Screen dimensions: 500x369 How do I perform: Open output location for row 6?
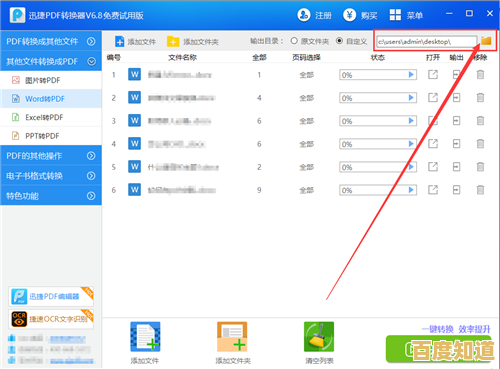coord(456,190)
